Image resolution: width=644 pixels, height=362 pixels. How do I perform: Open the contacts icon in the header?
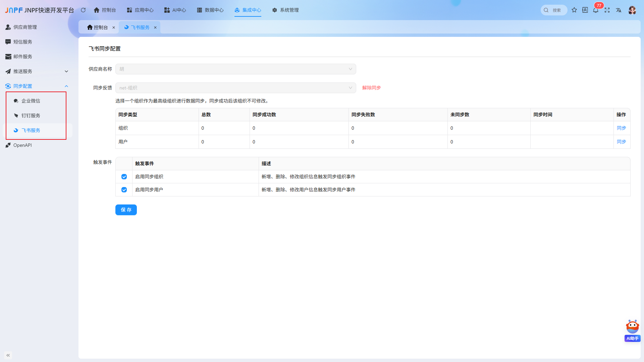pos(585,10)
